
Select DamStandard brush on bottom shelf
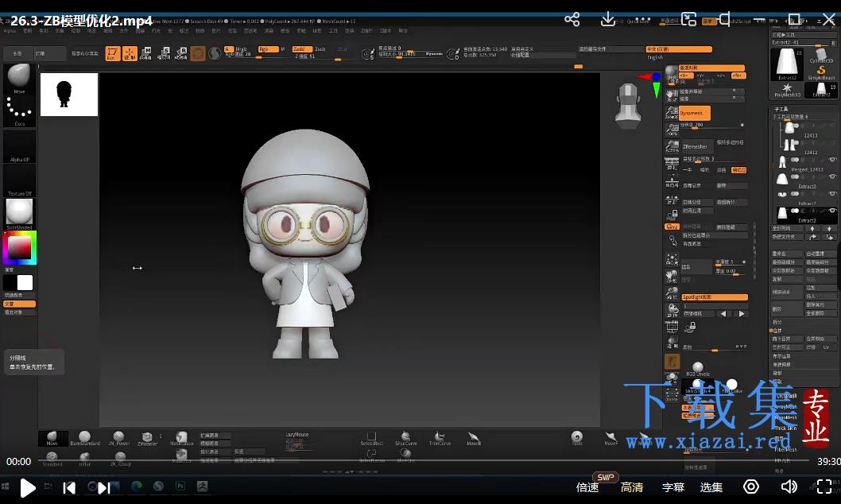[x=85, y=438]
